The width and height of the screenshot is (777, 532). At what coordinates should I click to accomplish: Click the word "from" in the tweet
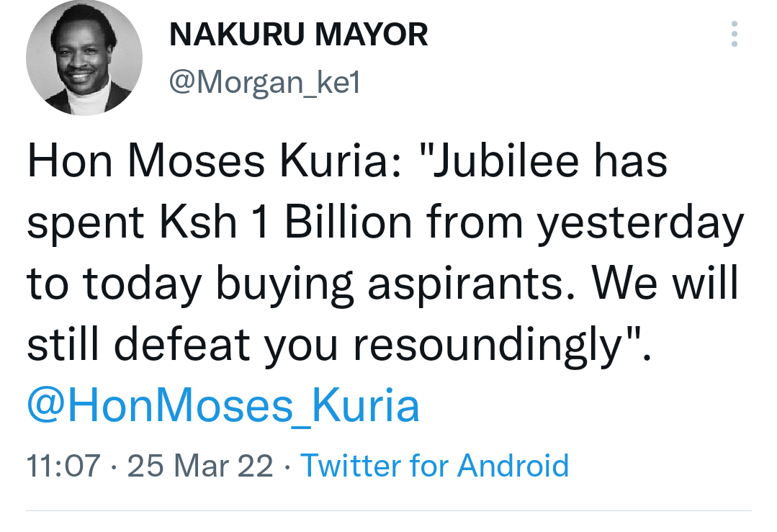[475, 222]
